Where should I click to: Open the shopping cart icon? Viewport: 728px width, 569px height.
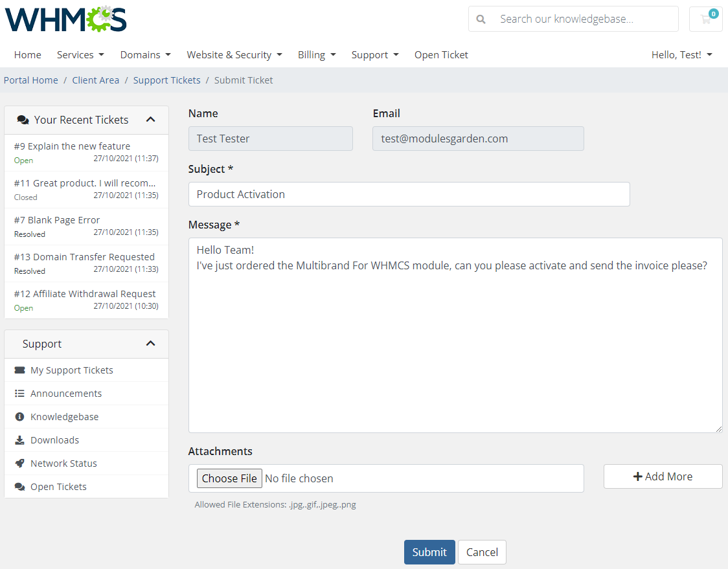706,19
